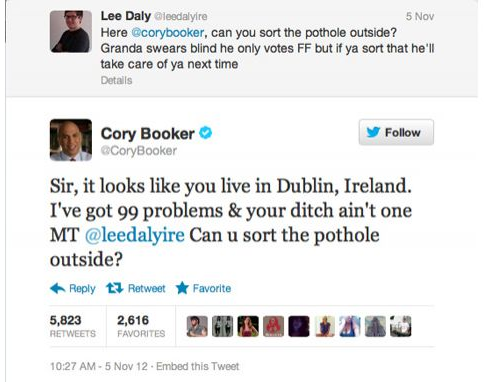Image resolution: width=501 pixels, height=382 pixels.
Task: View the 2,616 favorites list
Action: (x=141, y=326)
